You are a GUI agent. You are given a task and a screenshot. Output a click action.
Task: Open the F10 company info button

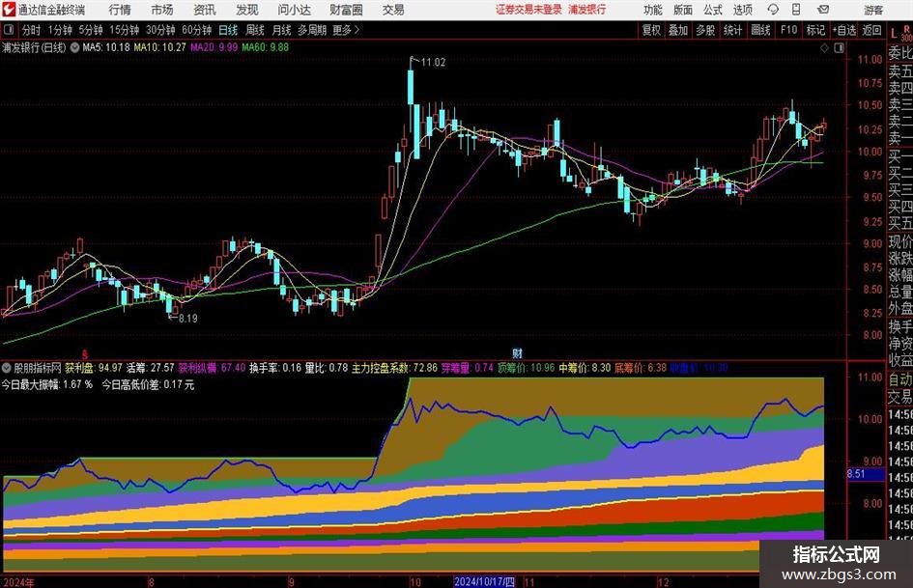[x=789, y=30]
